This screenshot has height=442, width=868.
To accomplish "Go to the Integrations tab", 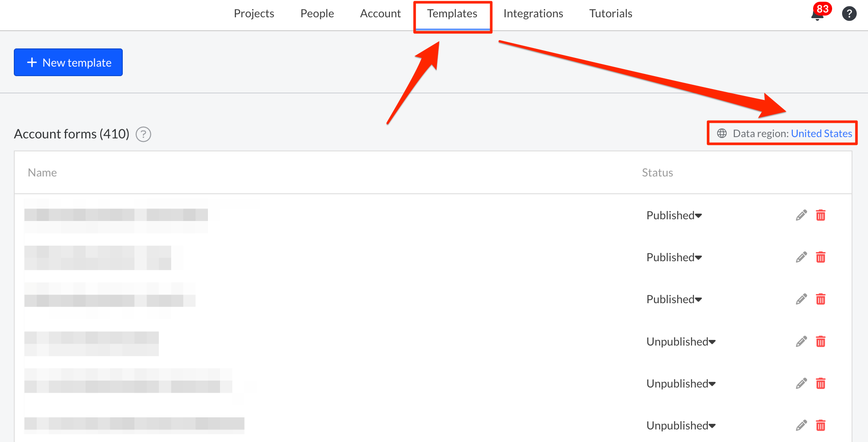I will [x=533, y=14].
